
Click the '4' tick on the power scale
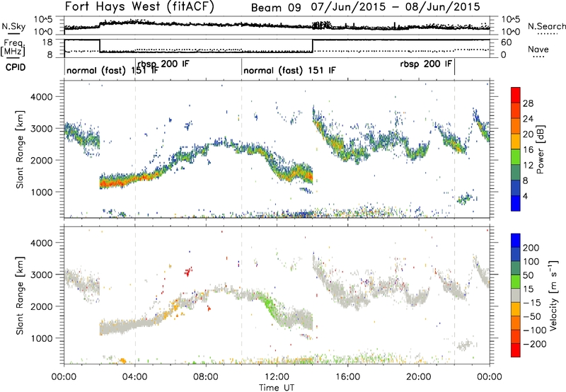point(525,196)
